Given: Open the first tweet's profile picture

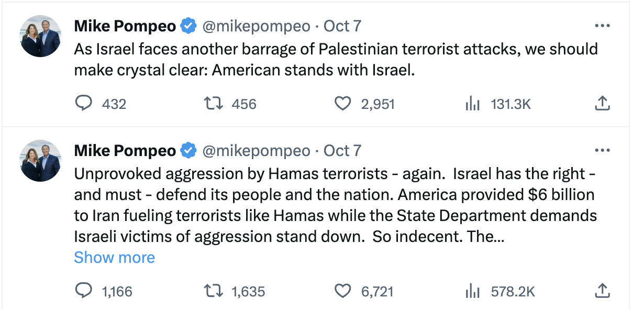Looking at the screenshot, I should 41,37.
